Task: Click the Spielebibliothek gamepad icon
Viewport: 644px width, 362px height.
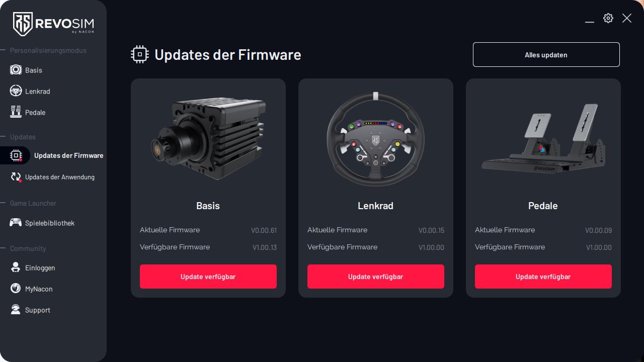Action: point(16,222)
